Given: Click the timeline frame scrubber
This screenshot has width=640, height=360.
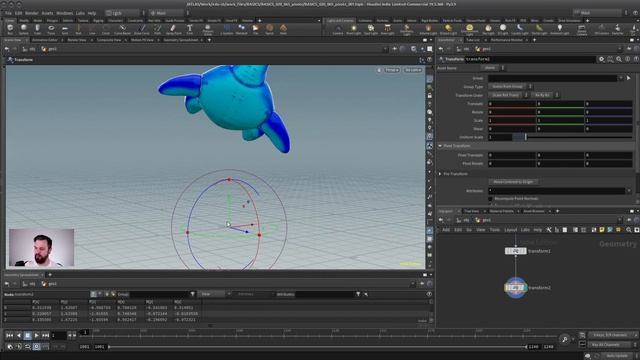Looking at the screenshot, I should point(85,332).
